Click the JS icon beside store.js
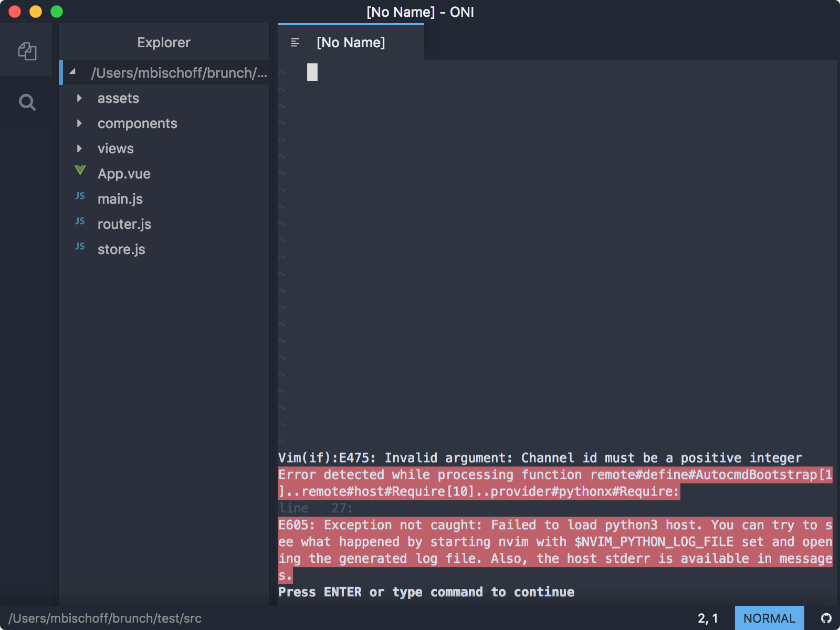Image resolution: width=840 pixels, height=630 pixels. (x=80, y=246)
